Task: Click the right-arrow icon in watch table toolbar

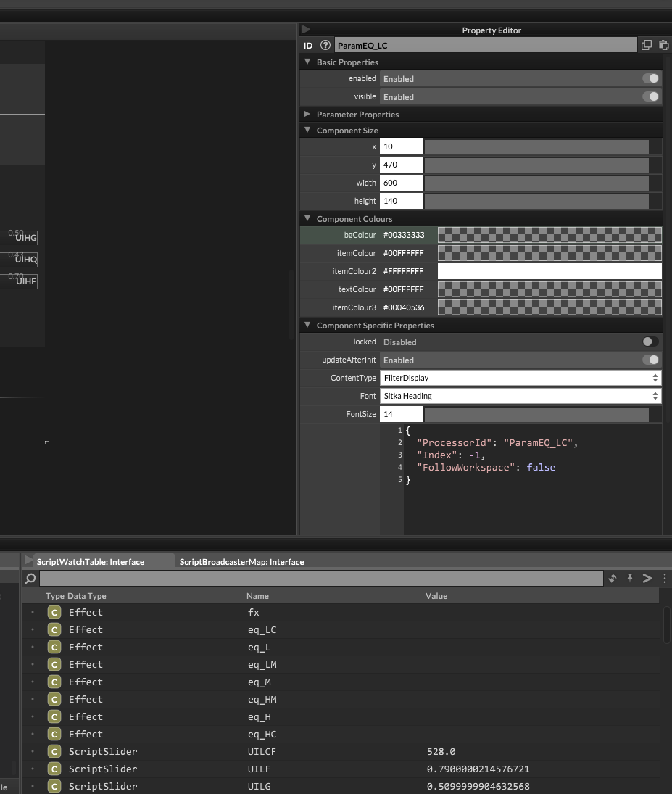Action: point(647,578)
